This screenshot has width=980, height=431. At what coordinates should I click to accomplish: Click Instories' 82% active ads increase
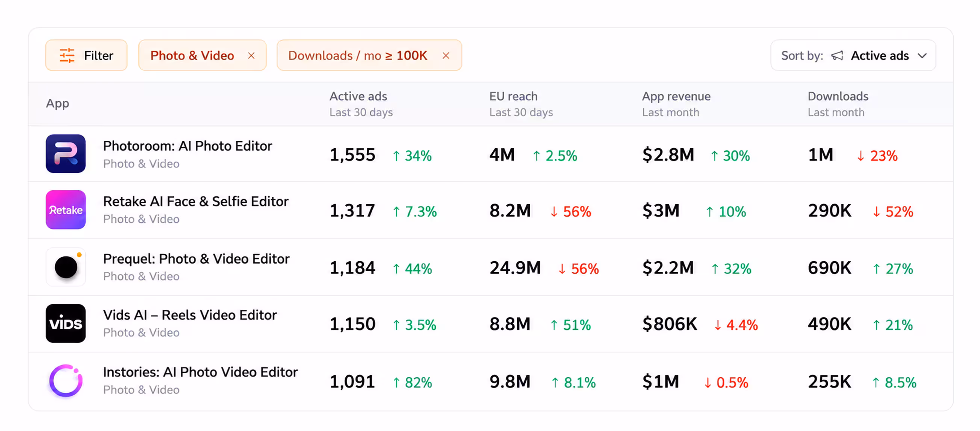point(412,383)
